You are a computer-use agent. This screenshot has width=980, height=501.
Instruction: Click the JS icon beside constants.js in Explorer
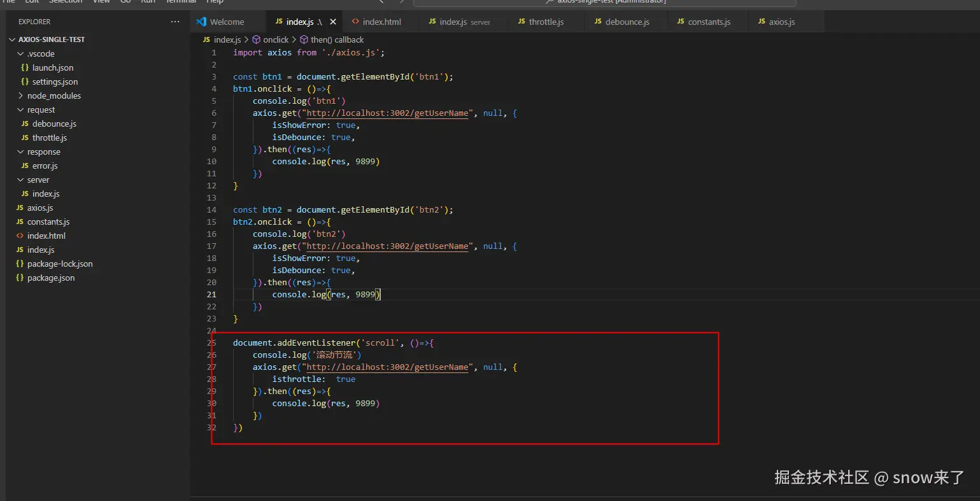point(20,222)
